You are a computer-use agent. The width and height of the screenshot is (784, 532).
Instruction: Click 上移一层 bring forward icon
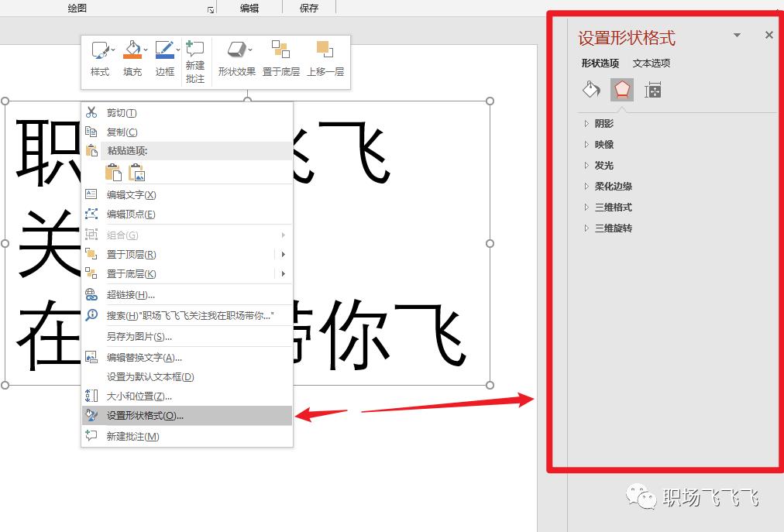pos(325,51)
